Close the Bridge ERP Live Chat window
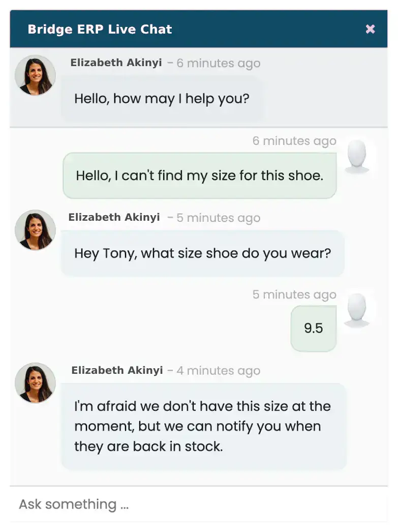The width and height of the screenshot is (398, 532). click(370, 29)
